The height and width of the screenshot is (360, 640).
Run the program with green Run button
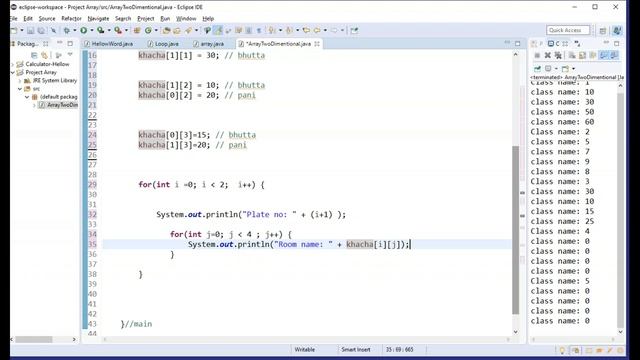[x=83, y=30]
